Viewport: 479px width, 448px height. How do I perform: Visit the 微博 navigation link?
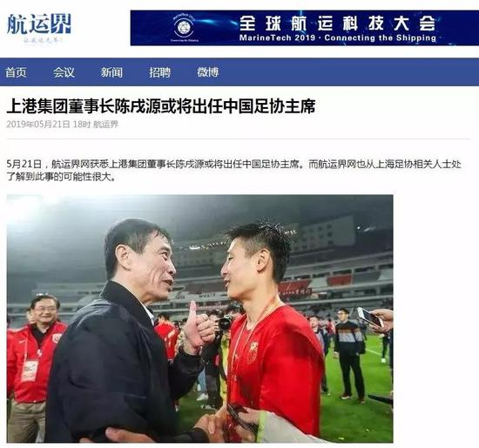point(208,72)
